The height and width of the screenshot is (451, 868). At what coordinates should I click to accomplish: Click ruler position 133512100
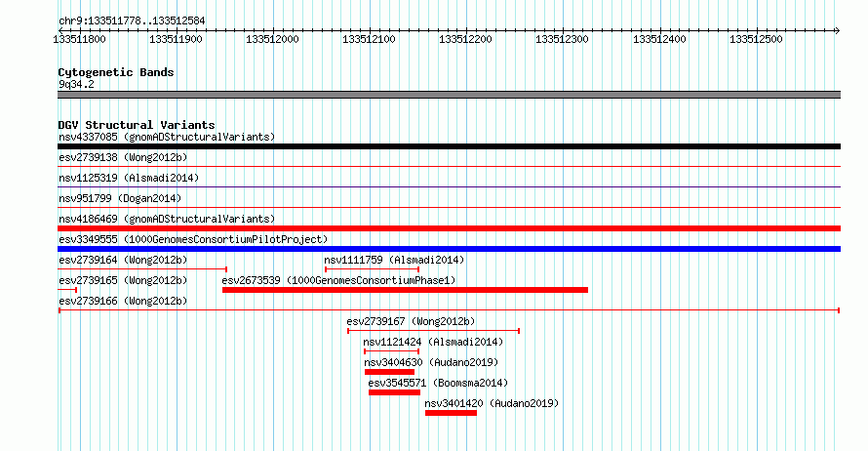[x=369, y=39]
